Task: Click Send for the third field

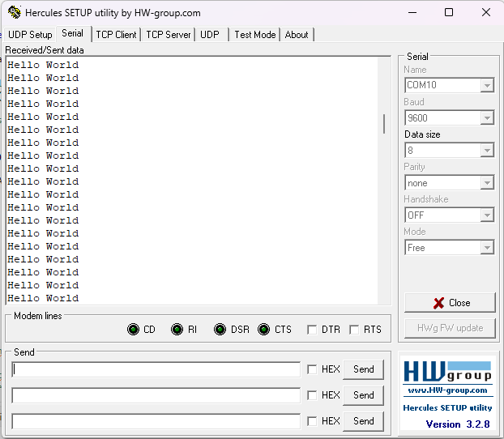Action: tap(364, 421)
